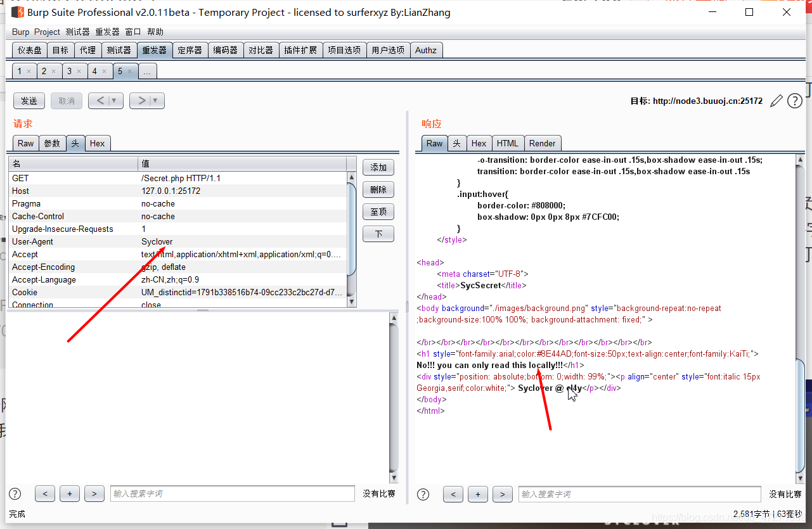
Task: Switch to the 插件扩展 tab
Action: click(x=300, y=50)
